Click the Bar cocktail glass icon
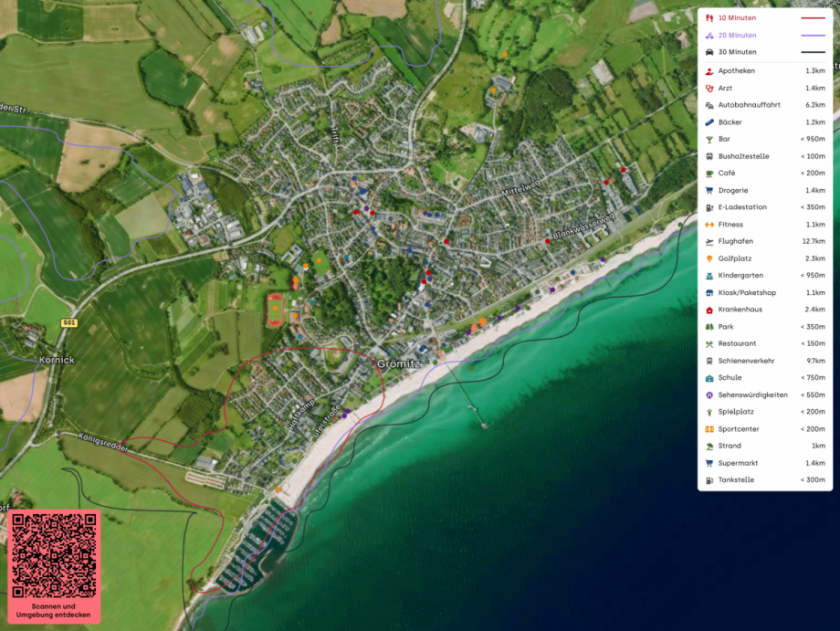Image resolution: width=840 pixels, height=631 pixels. pyautogui.click(x=709, y=140)
